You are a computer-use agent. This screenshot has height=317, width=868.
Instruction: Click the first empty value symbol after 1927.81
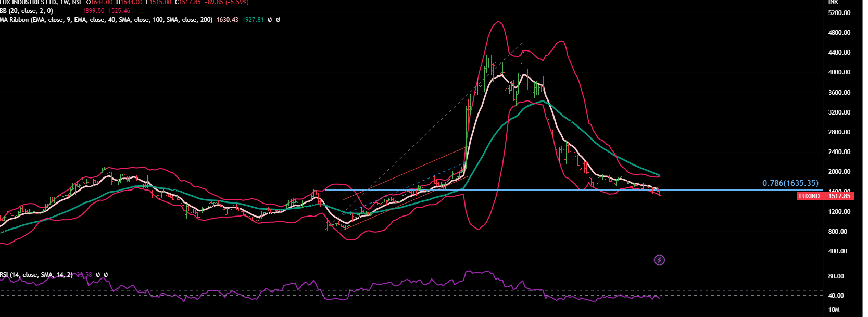(269, 20)
